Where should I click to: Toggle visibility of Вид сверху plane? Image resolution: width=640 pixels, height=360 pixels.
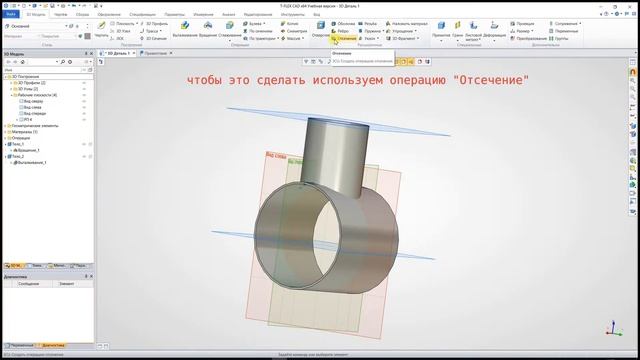coord(84,101)
